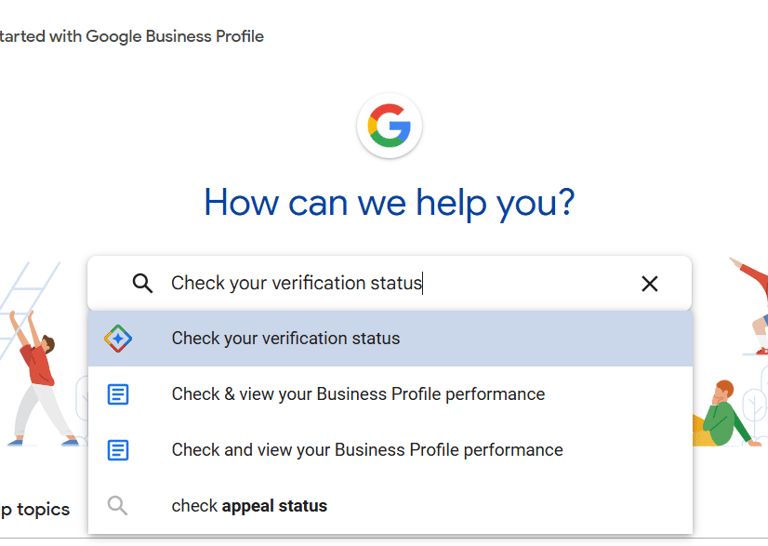The height and width of the screenshot is (546, 768).
Task: Click the "How can we help you?" heading
Action: pyautogui.click(x=389, y=203)
